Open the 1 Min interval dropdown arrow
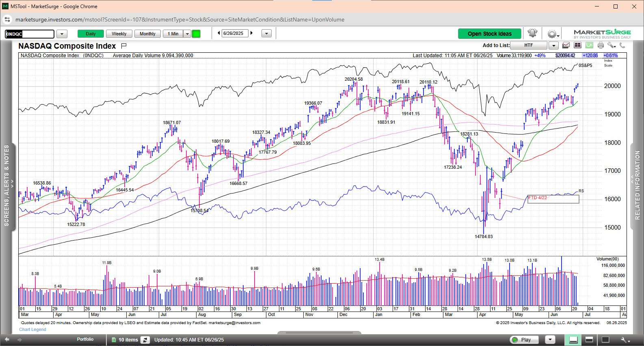Screen dimensions: 644x346 click(187, 34)
